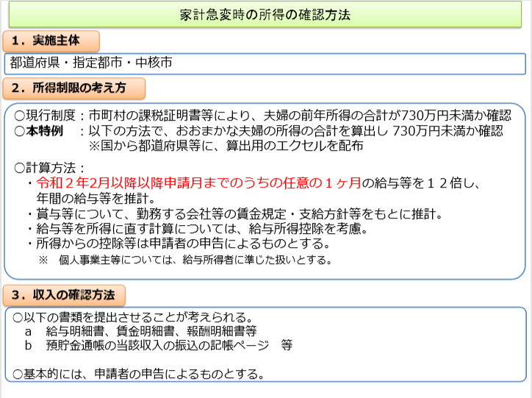Image resolution: width=532 pixels, height=398 pixels.
Task: Select the bullet starting with 賞与等について
Action: point(232,214)
